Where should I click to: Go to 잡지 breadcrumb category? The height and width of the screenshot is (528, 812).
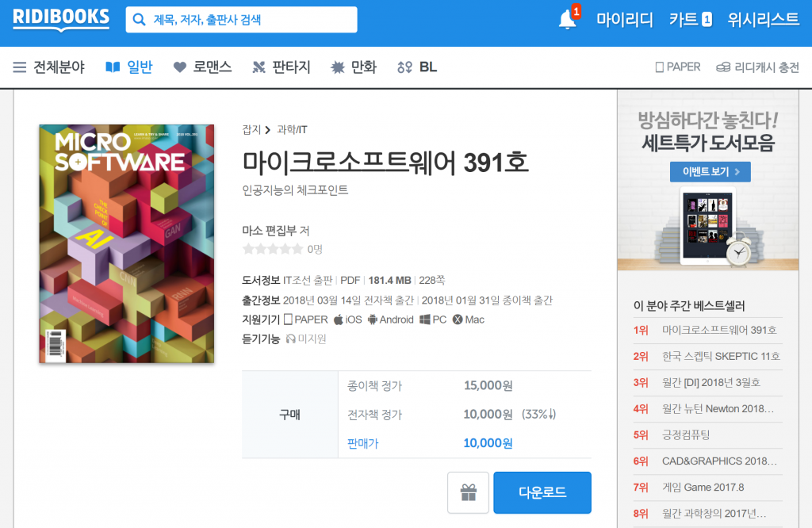coord(251,129)
